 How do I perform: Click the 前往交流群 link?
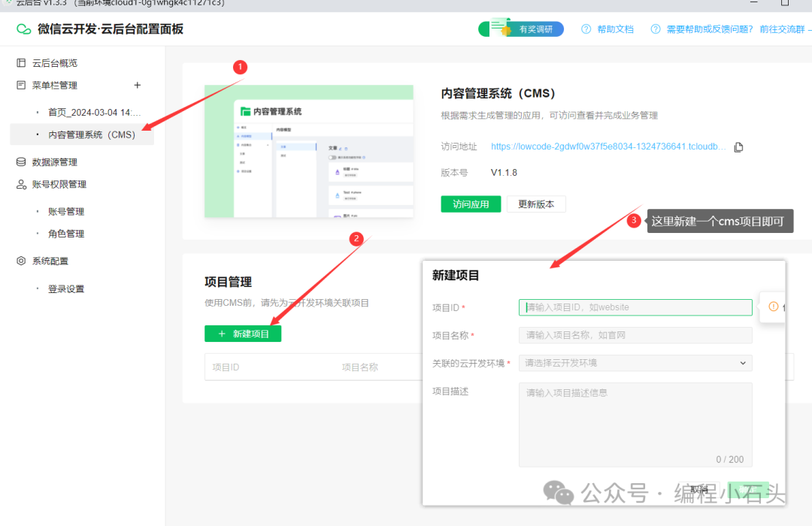[782, 29]
